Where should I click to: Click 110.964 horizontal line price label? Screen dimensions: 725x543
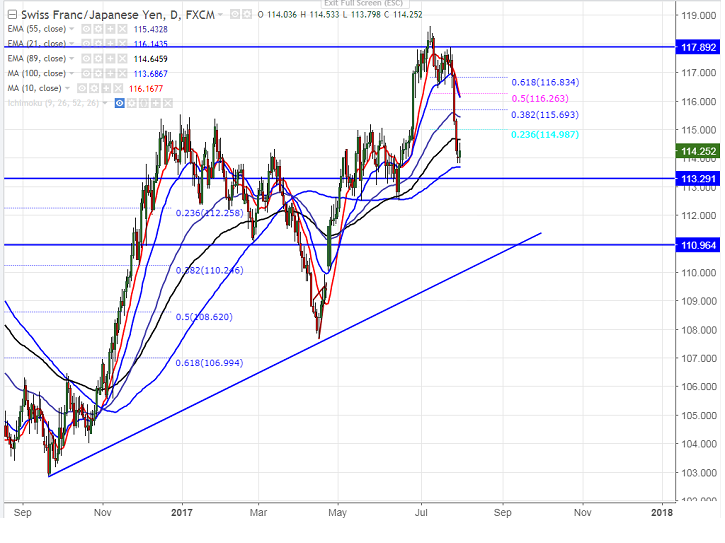pos(698,245)
